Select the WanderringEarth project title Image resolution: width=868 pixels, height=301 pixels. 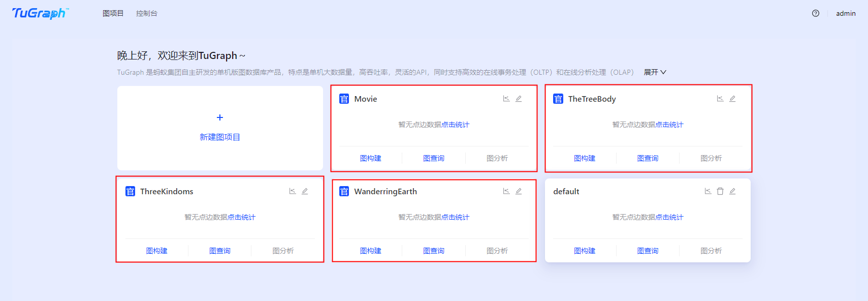[x=385, y=191]
